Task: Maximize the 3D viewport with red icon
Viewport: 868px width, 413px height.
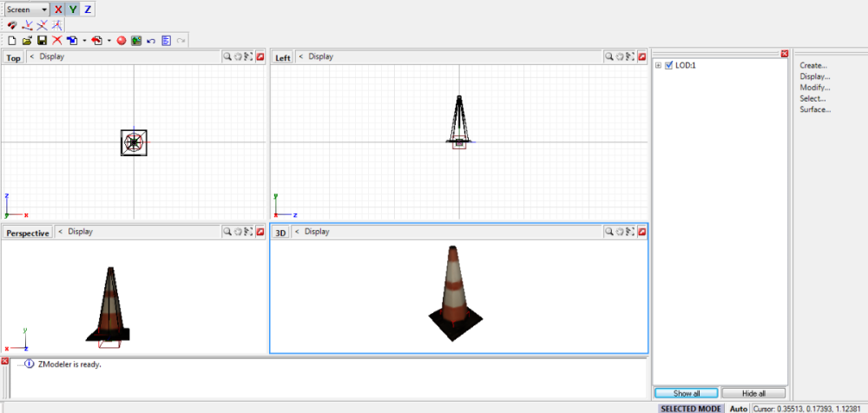Action: (x=641, y=232)
